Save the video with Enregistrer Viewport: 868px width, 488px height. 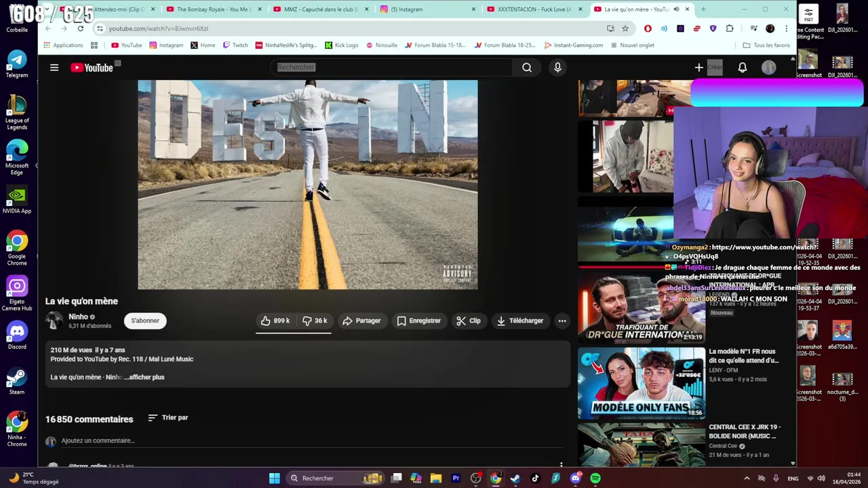418,321
